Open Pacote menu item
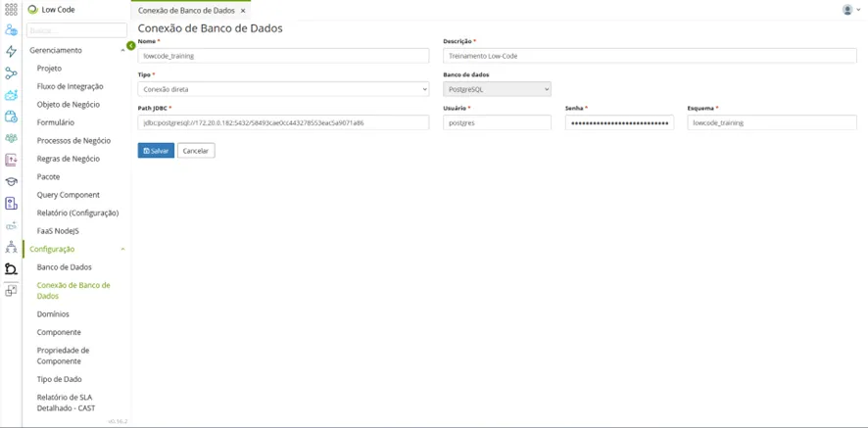The height and width of the screenshot is (428, 868). [48, 176]
